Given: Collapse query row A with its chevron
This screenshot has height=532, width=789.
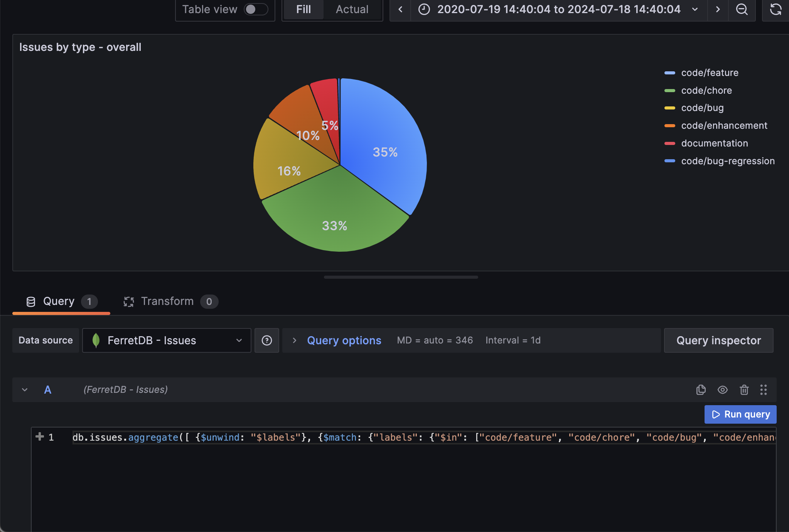Looking at the screenshot, I should [x=25, y=390].
